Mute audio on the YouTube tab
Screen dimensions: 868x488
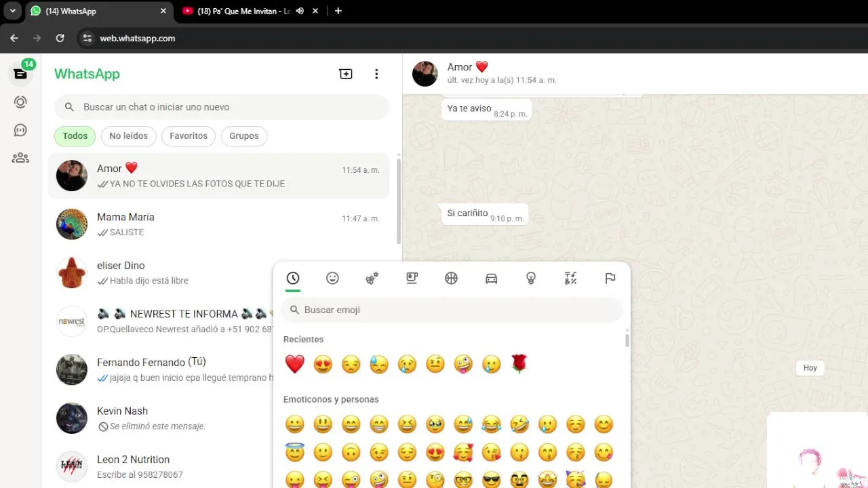pyautogui.click(x=300, y=11)
